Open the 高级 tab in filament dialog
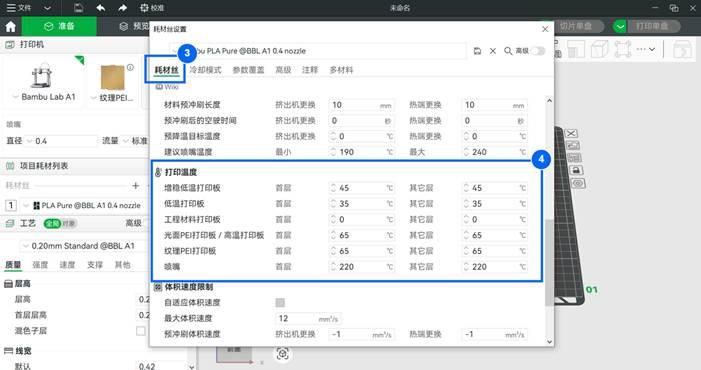Screen dimensions: 701x370 (x=283, y=70)
